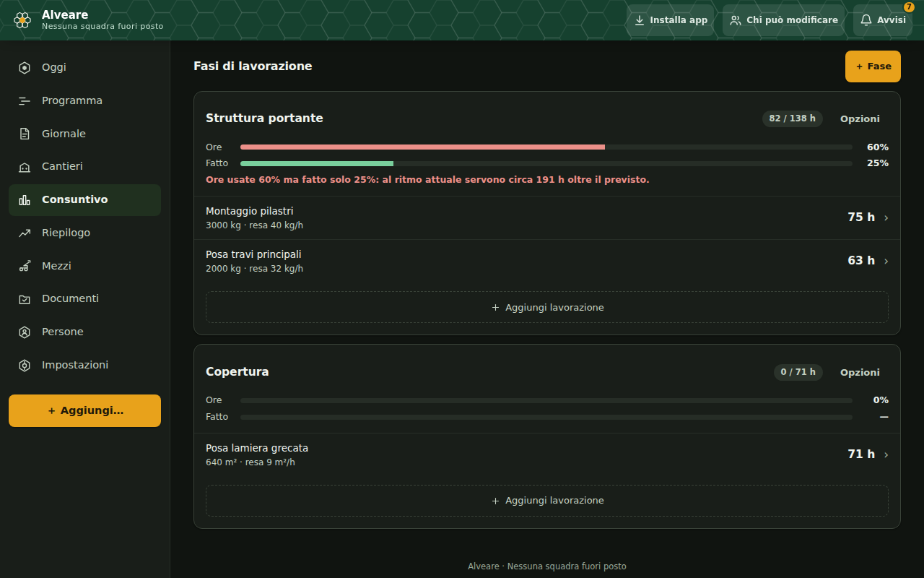Click the yellow Aggiungi… sidebar button
924x578 pixels.
point(84,410)
